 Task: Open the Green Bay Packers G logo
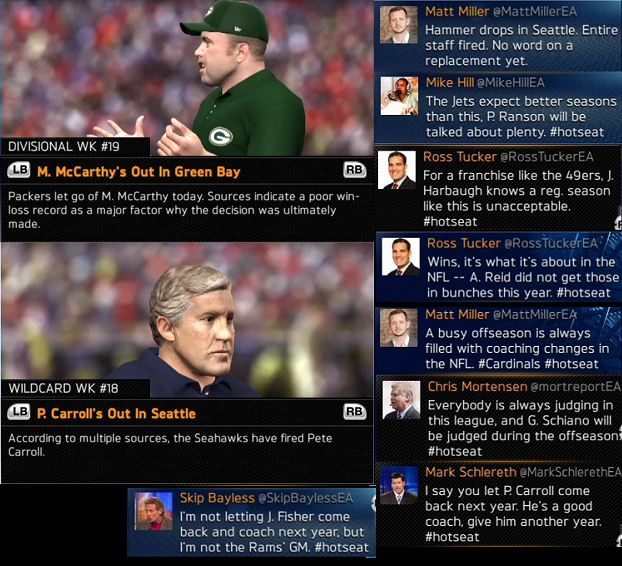click(221, 136)
